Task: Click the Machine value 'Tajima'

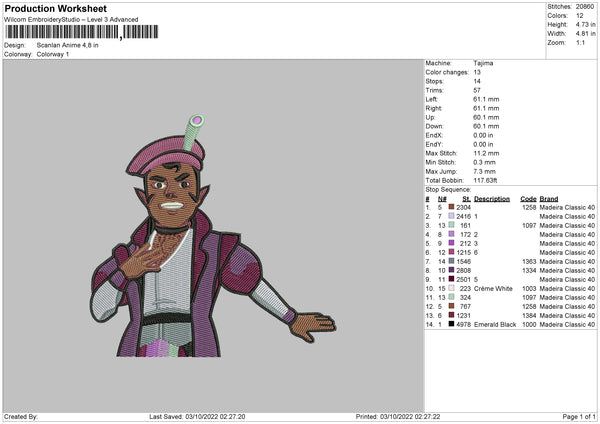Action: (x=483, y=63)
